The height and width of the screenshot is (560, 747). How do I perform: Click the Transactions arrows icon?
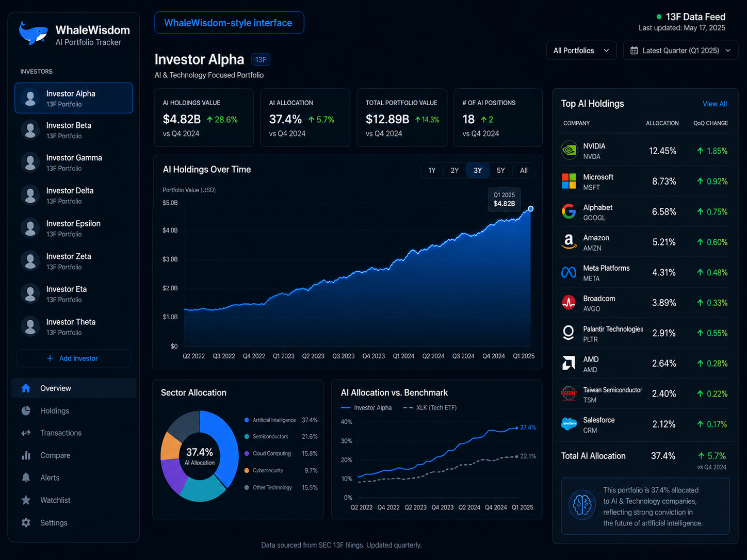(x=26, y=433)
